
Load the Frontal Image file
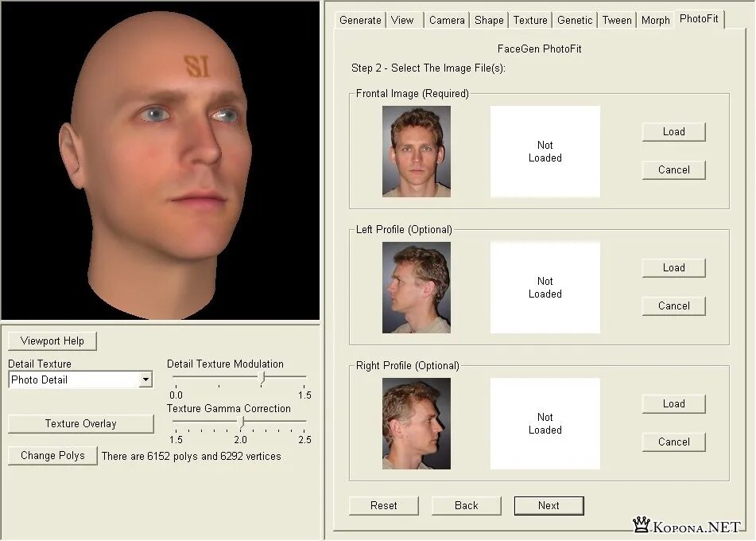673,132
